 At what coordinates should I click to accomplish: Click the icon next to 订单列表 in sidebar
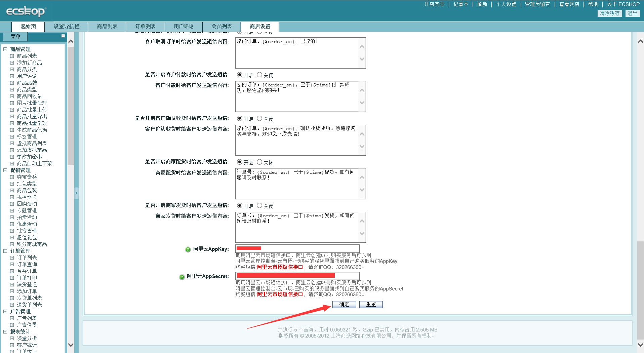(12, 258)
